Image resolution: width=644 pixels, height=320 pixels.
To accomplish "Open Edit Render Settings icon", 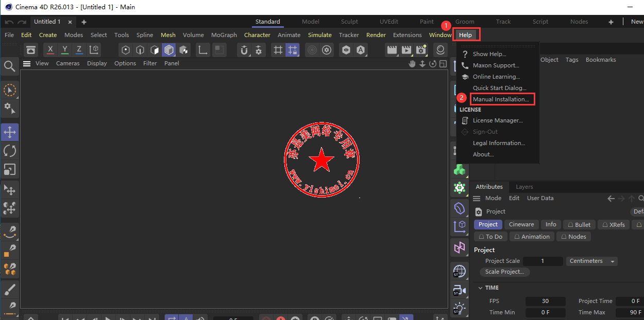I will [421, 50].
